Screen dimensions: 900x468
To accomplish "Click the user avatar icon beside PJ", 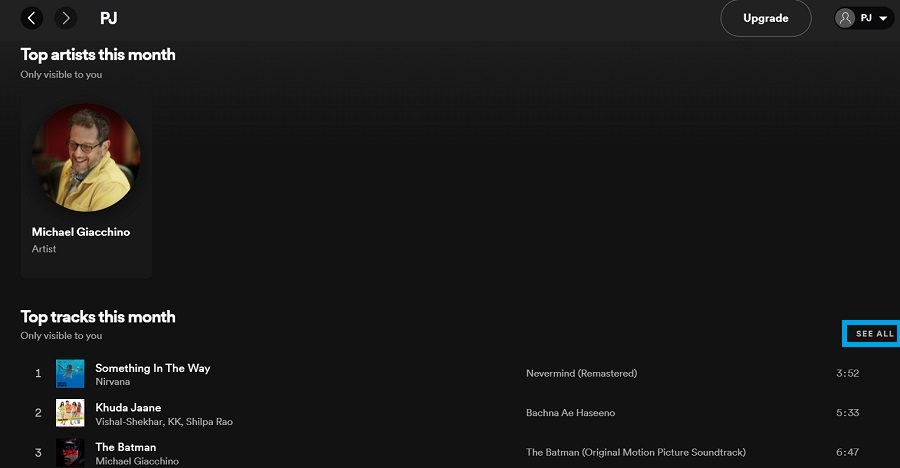I will click(845, 18).
